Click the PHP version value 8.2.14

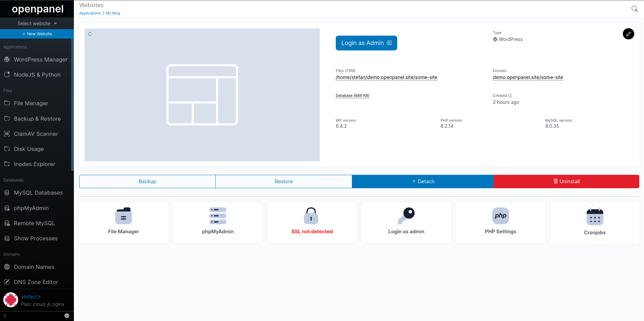point(447,126)
